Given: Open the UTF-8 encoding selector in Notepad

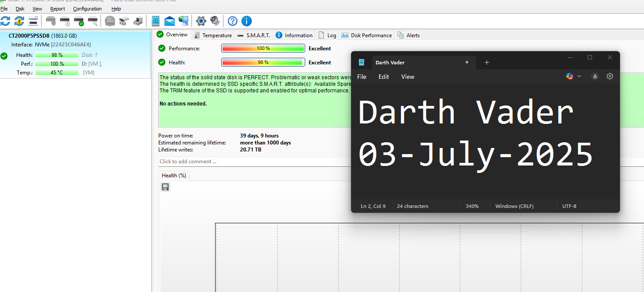Looking at the screenshot, I should [569, 206].
